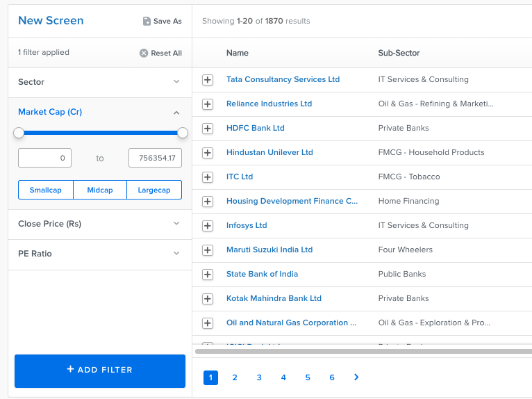Expand the Housing Development Finance row plus icon
Image resolution: width=532 pixels, height=399 pixels.
[208, 202]
